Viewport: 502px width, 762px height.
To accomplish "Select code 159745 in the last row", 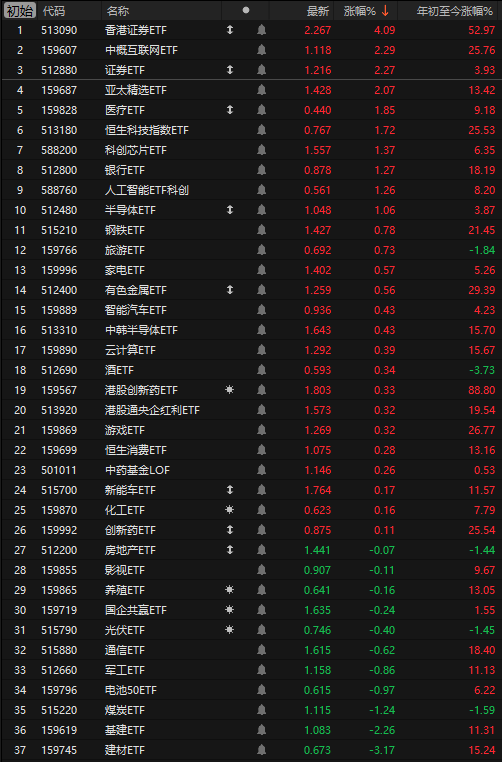I will pyautogui.click(x=59, y=750).
